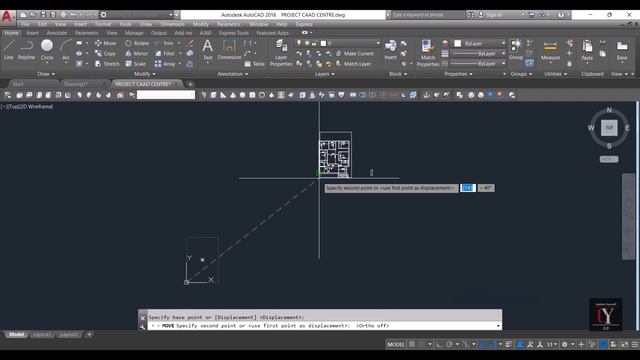Open Layer Properties manager
The width and height of the screenshot is (640, 360).
click(281, 53)
